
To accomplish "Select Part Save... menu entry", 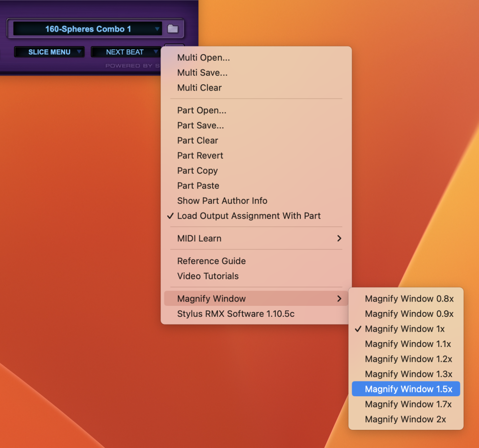I will point(256,125).
